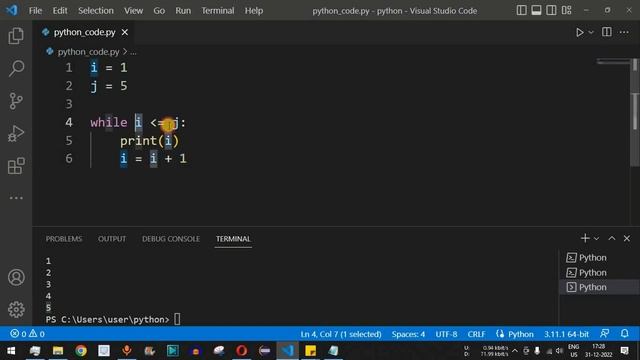Viewport: 640px width, 360px height.
Task: Select language mode Python in status bar
Action: [520, 334]
